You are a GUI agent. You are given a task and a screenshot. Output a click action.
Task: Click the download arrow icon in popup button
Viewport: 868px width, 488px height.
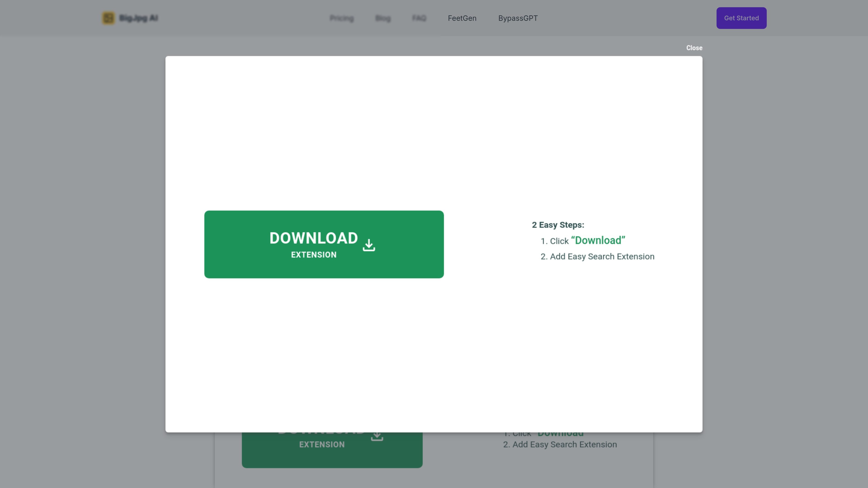369,245
